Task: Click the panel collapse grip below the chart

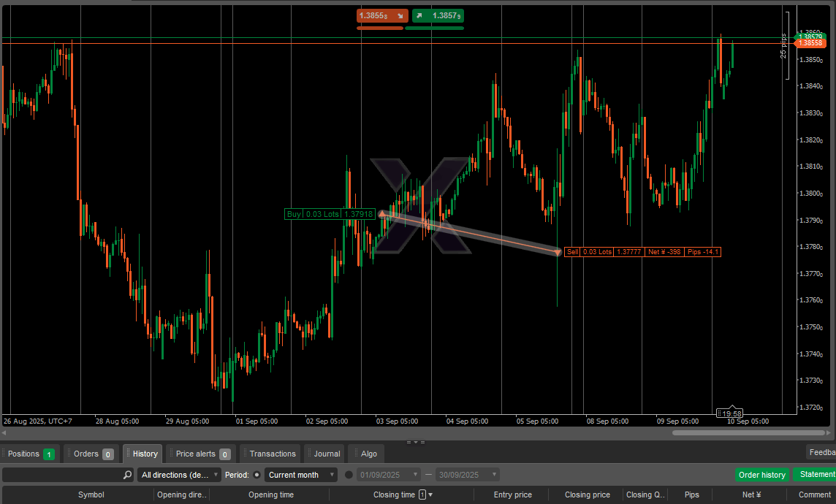Action: (416, 441)
